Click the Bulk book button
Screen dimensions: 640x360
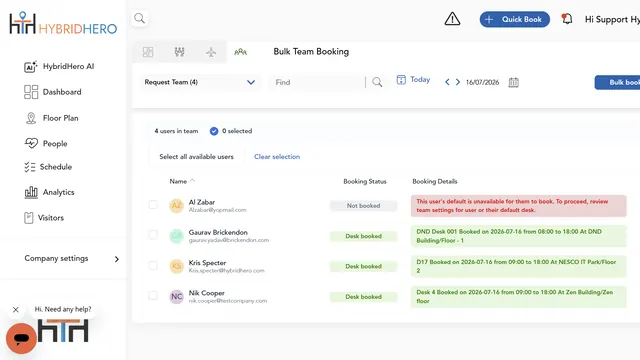coord(617,82)
